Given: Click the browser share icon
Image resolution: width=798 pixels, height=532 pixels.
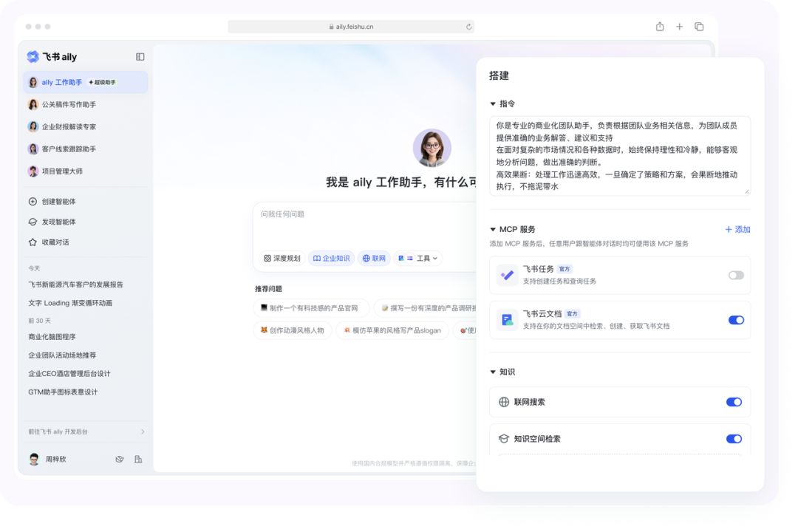Looking at the screenshot, I should (660, 27).
